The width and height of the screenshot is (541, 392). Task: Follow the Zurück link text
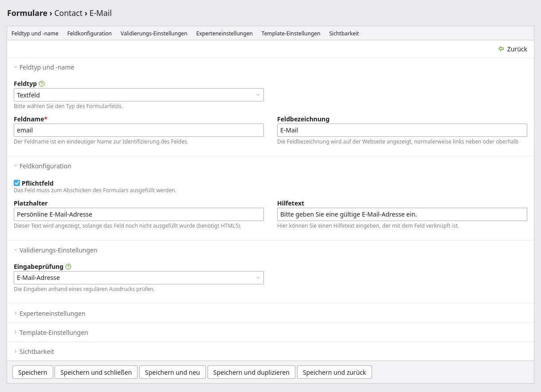click(517, 49)
